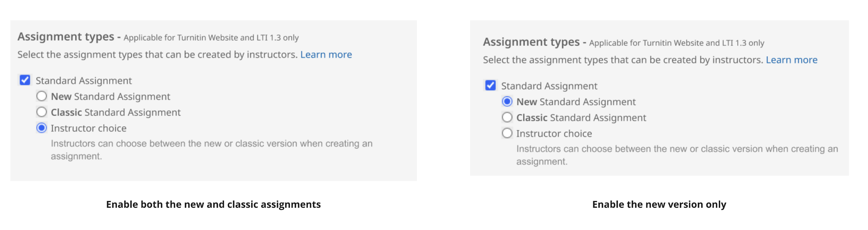Click Standard Assignment label text beside left checkbox
Image resolution: width=868 pixels, height=230 pixels.
coord(83,81)
